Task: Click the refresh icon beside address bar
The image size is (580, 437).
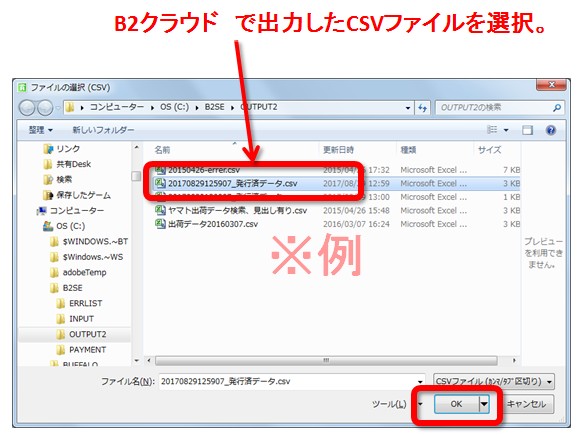Action: [x=422, y=108]
